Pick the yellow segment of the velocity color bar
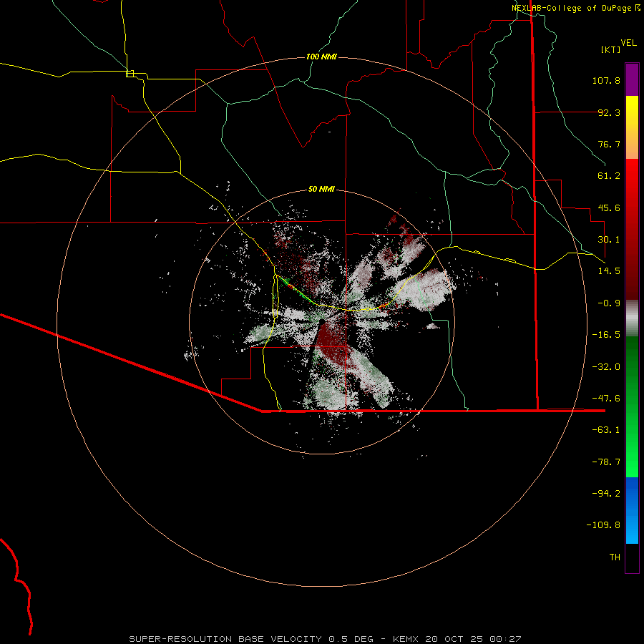The width and height of the screenshot is (644, 644). (632, 127)
